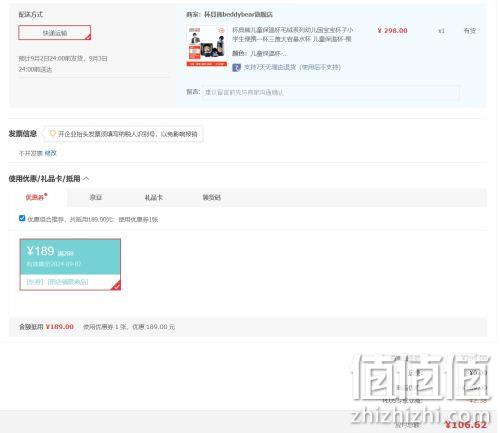
Task: Click the coupon's restricted-items label text
Action: pyautogui.click(x=57, y=282)
